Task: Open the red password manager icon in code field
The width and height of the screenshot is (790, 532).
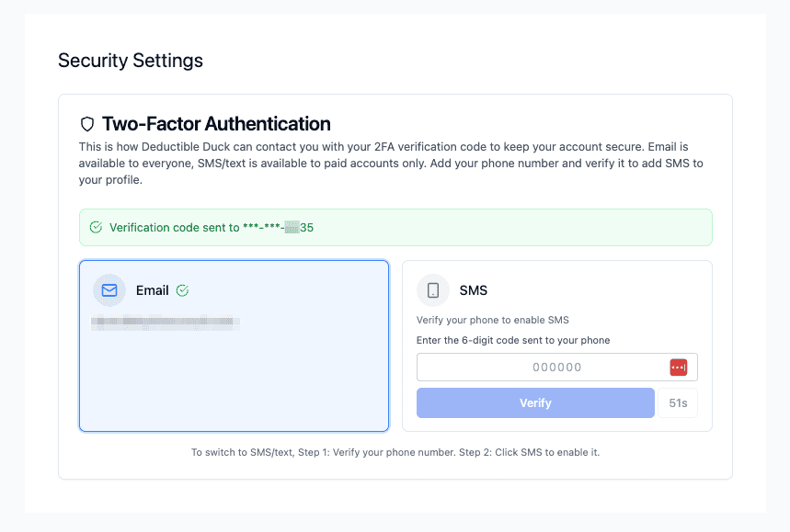Action: click(678, 368)
